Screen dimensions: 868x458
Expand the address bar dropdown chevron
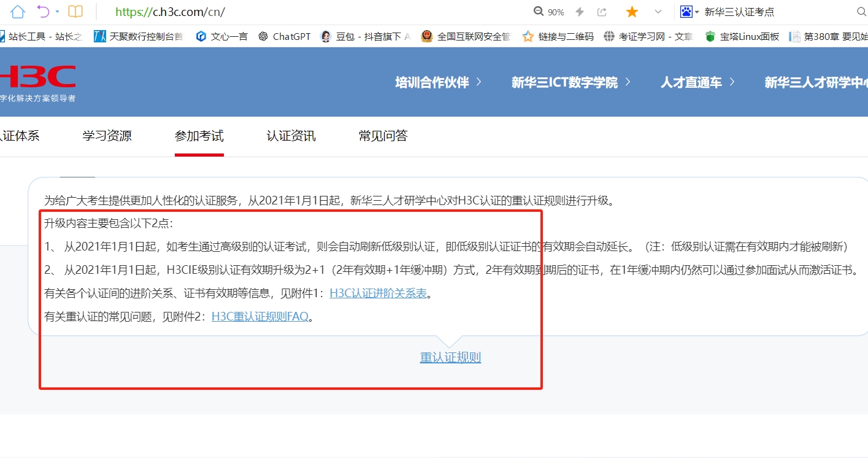(x=658, y=12)
